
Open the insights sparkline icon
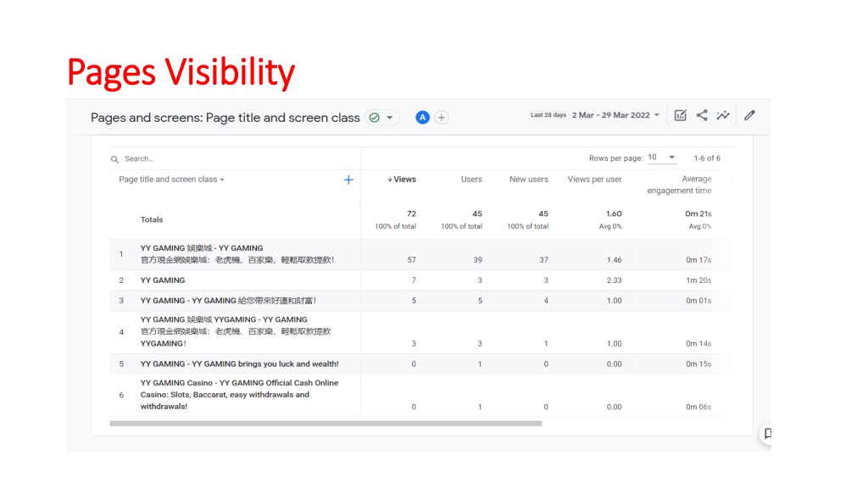[x=723, y=115]
